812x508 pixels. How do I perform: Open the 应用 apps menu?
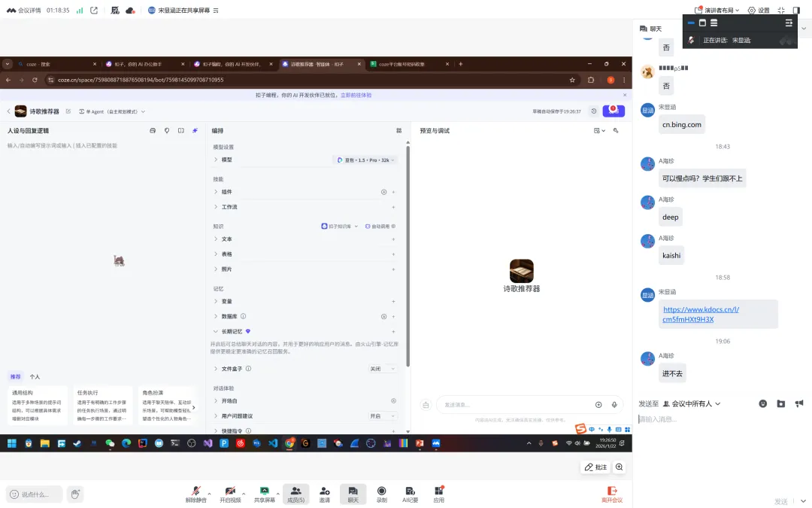[438, 494]
